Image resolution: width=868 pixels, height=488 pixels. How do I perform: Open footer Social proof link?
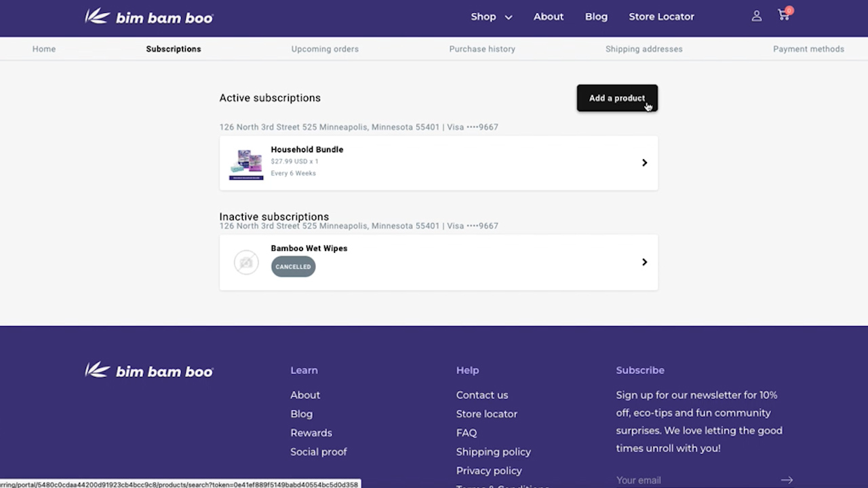click(319, 452)
